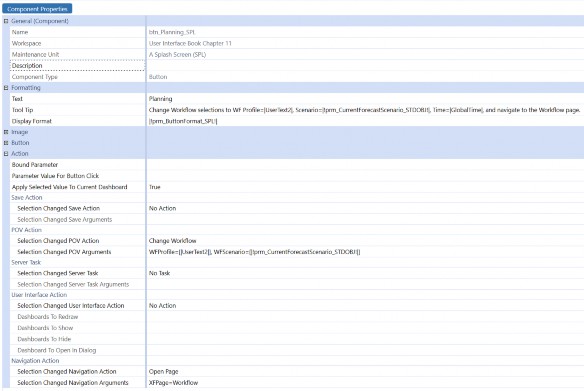The image size is (584, 391).
Task: Click the Save Action group heading
Action: [x=27, y=198]
